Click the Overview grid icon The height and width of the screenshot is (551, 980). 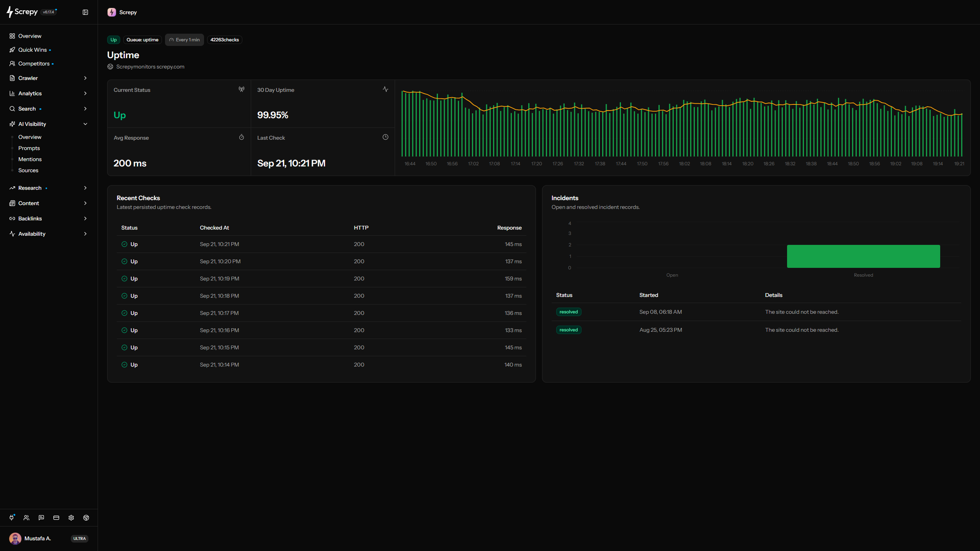12,36
